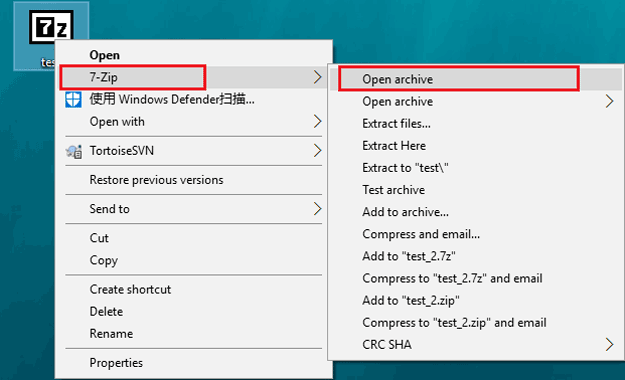Choose Open in the context menu
Viewport: 625px width, 380px height.
[104, 55]
